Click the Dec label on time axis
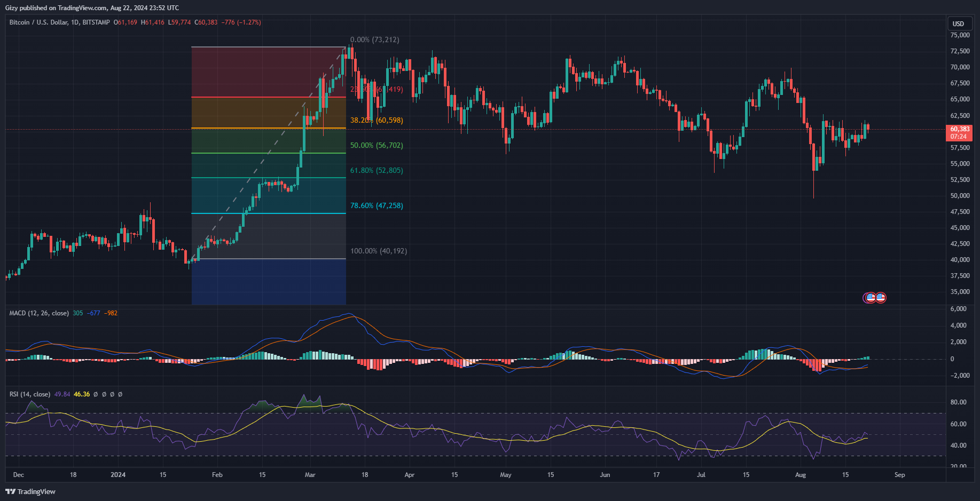Screen dimensions: 980x501 coord(19,475)
